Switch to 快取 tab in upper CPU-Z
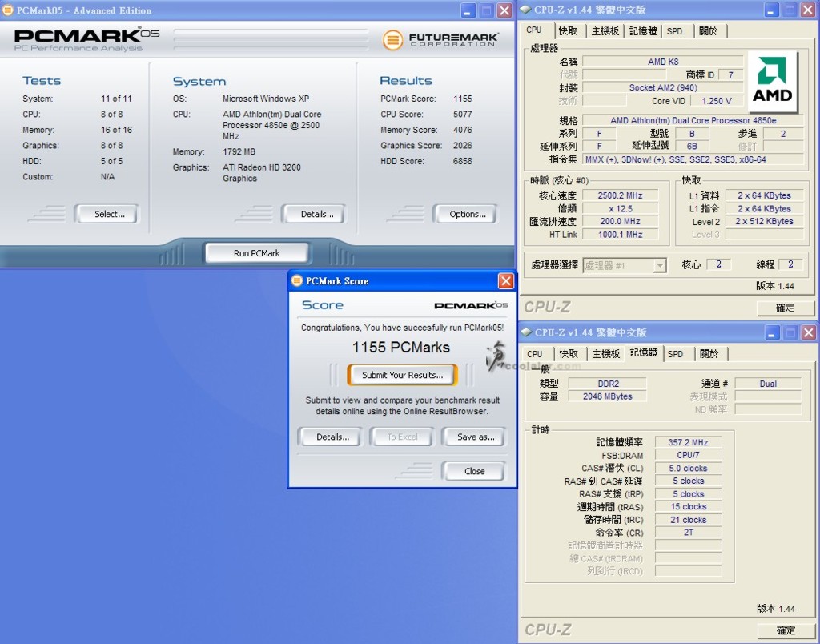820x644 pixels. click(568, 31)
